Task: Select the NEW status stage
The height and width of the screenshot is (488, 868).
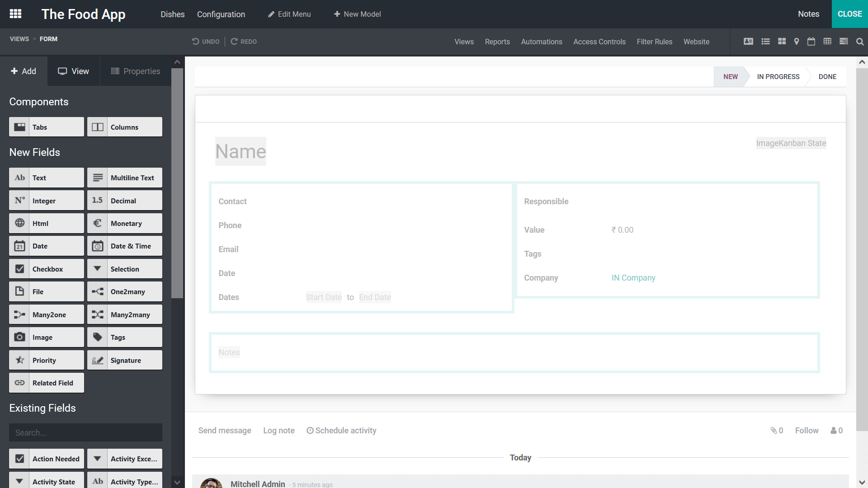Action: coord(730,77)
